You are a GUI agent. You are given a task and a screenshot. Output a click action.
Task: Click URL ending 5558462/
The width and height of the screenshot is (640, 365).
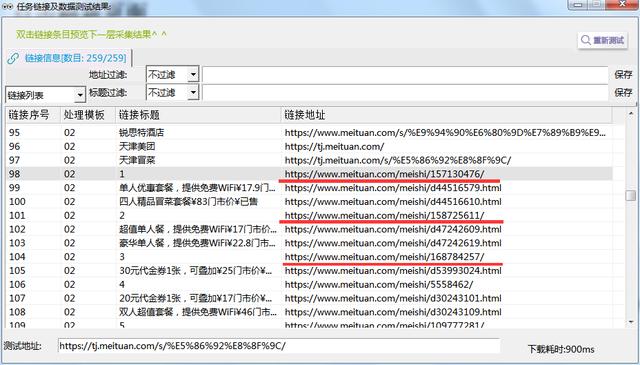pyautogui.click(x=379, y=284)
